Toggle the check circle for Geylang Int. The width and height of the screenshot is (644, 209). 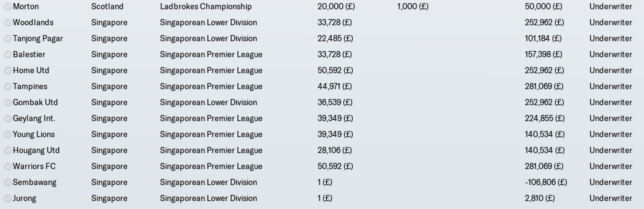click(8, 119)
